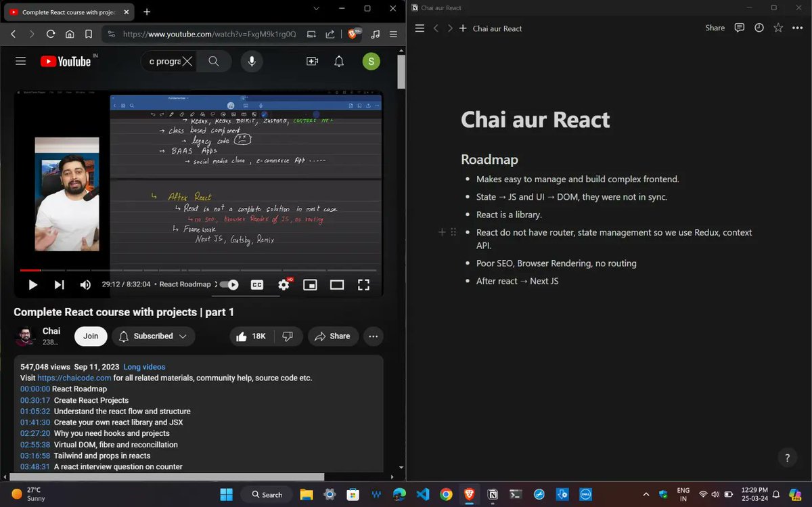Viewport: 812px width, 507px height.
Task: Like the video with 18K likes
Action: pyautogui.click(x=250, y=336)
